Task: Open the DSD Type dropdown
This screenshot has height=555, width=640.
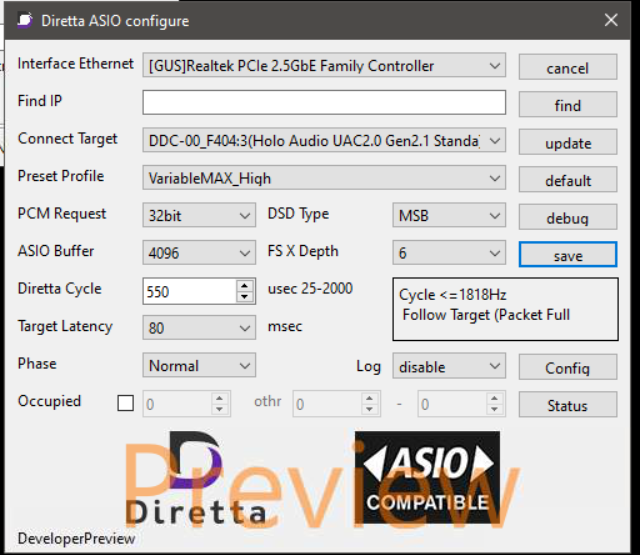Action: [x=449, y=215]
